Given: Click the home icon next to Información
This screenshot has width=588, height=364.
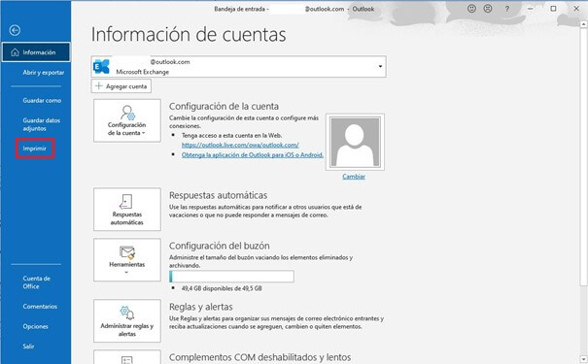Looking at the screenshot, I should [15, 52].
